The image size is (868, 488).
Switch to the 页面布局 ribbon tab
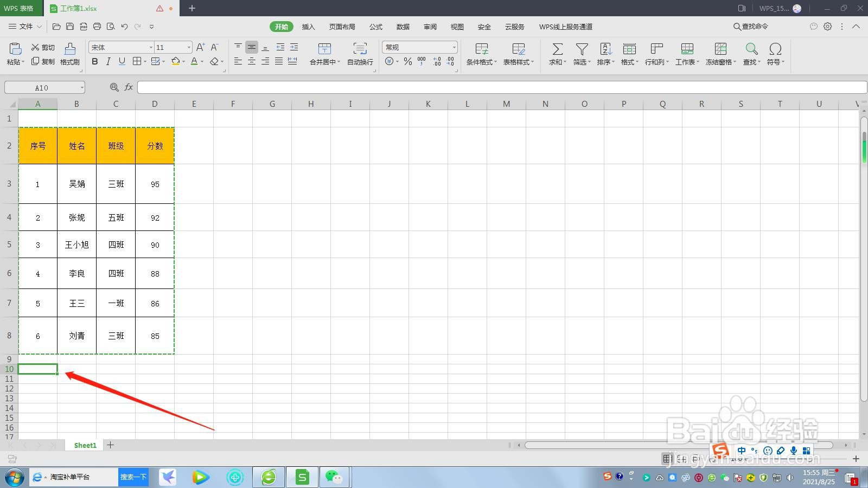(x=342, y=27)
